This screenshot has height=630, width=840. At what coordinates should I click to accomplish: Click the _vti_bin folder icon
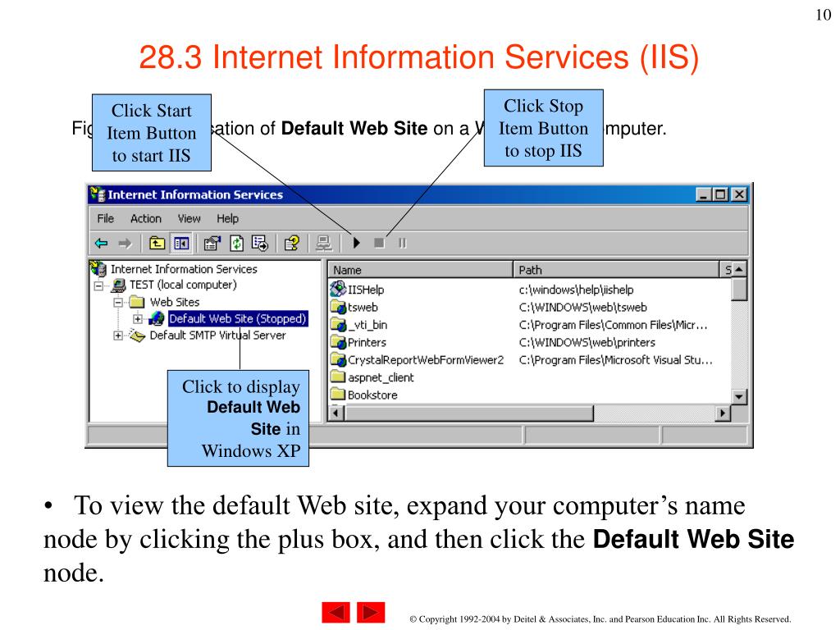[338, 325]
